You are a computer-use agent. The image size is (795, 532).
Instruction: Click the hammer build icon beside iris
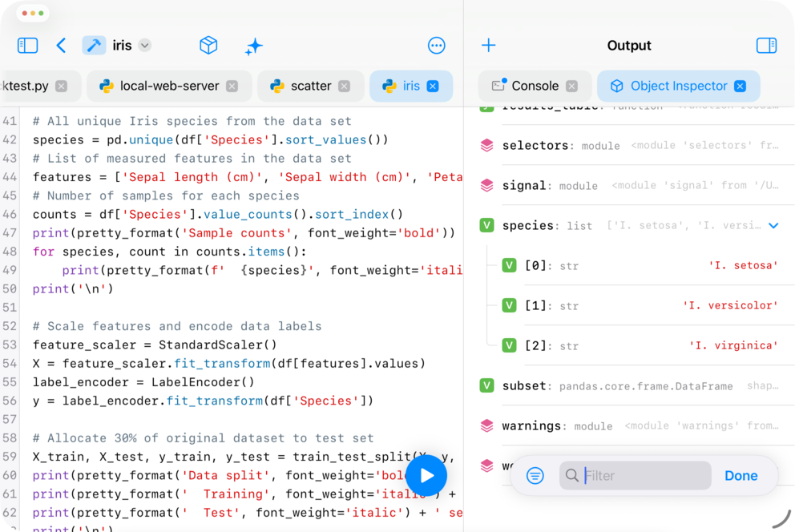click(94, 46)
